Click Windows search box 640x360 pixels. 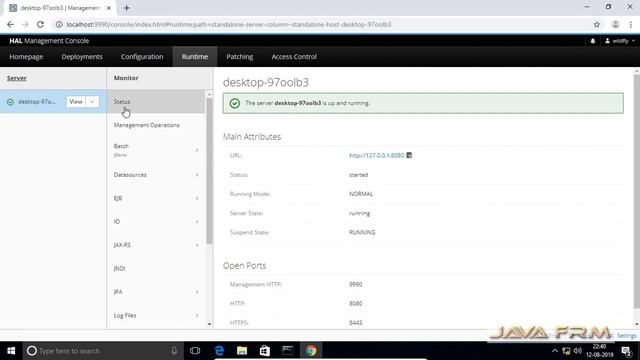(x=102, y=351)
